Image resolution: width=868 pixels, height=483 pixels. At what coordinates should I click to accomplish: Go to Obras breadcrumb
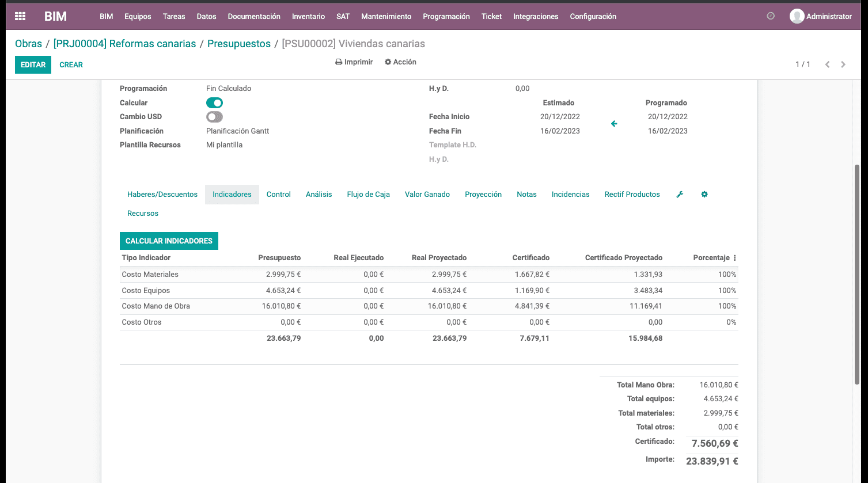pyautogui.click(x=28, y=44)
